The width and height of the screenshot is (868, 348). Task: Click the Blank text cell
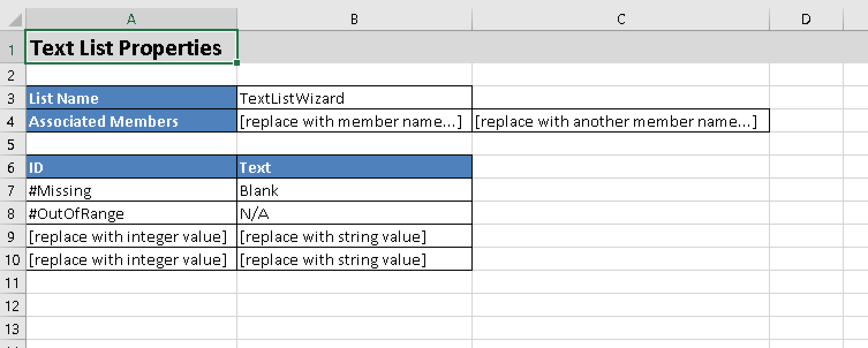pyautogui.click(x=354, y=191)
